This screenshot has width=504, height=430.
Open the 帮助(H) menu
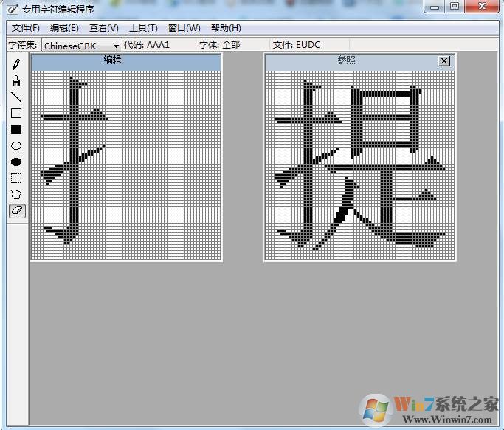tap(226, 28)
